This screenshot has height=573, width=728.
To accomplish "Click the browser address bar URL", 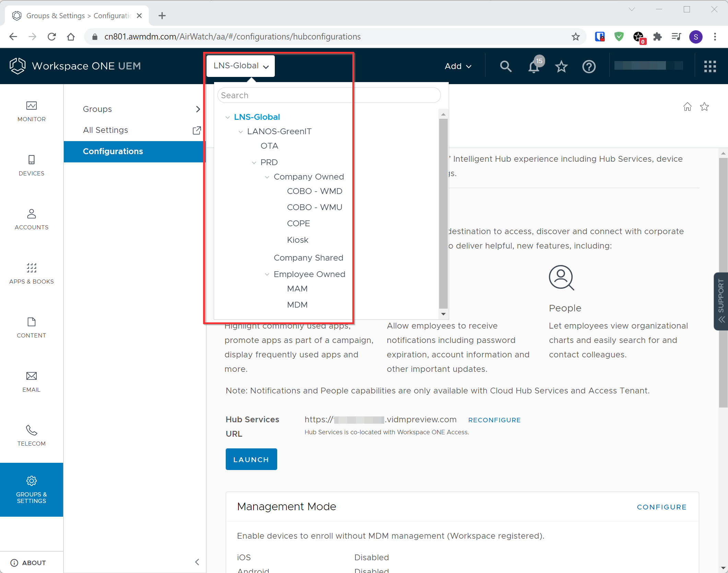I will tap(232, 37).
